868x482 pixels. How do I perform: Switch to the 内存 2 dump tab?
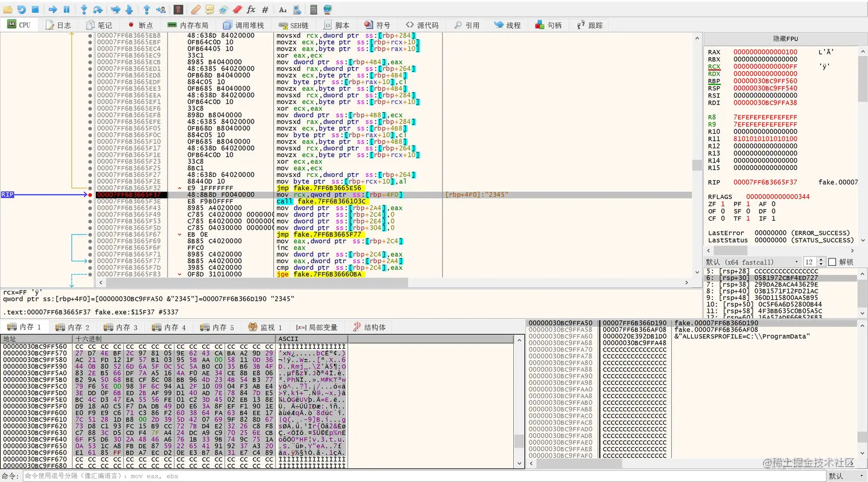point(72,327)
